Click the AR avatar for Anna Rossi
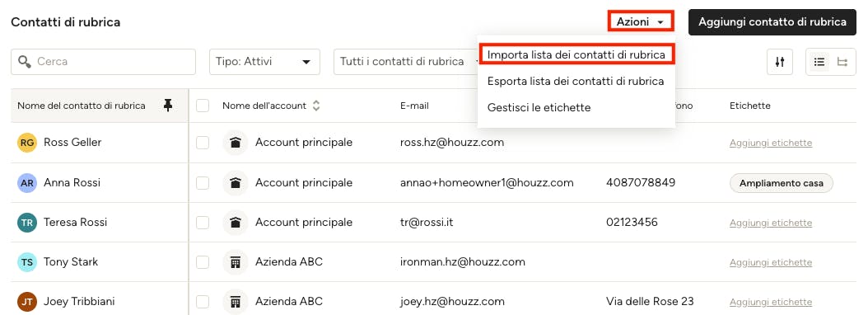The width and height of the screenshot is (868, 315). click(x=26, y=182)
